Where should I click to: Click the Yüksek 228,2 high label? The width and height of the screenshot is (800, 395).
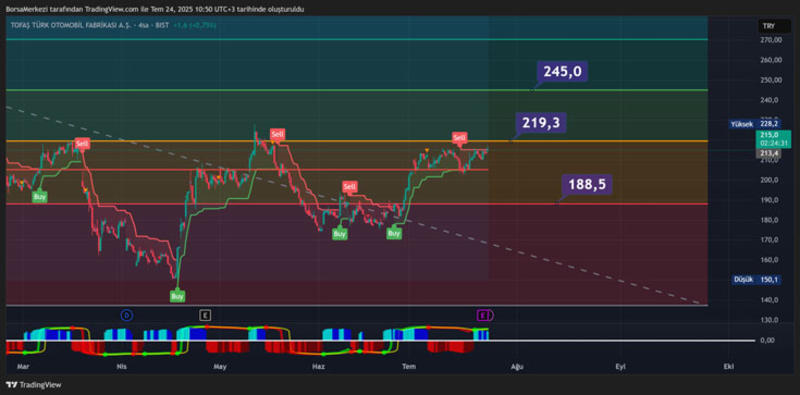coord(754,124)
